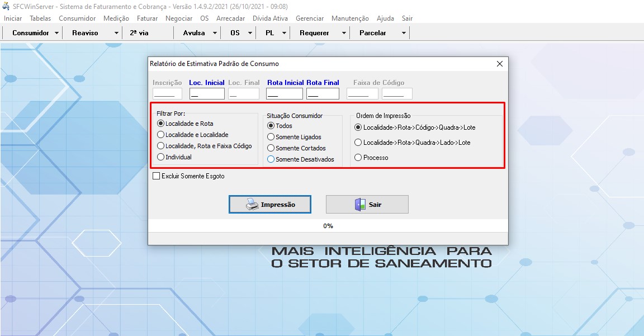Viewport: 644px width, 336px height.
Task: Close the Relatório de Estimativa dialog
Action: tap(500, 64)
